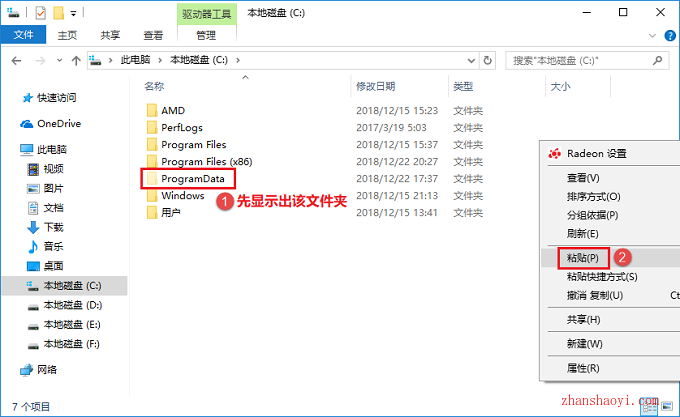Click the Forward navigation arrow
This screenshot has height=417, width=680.
click(40, 61)
